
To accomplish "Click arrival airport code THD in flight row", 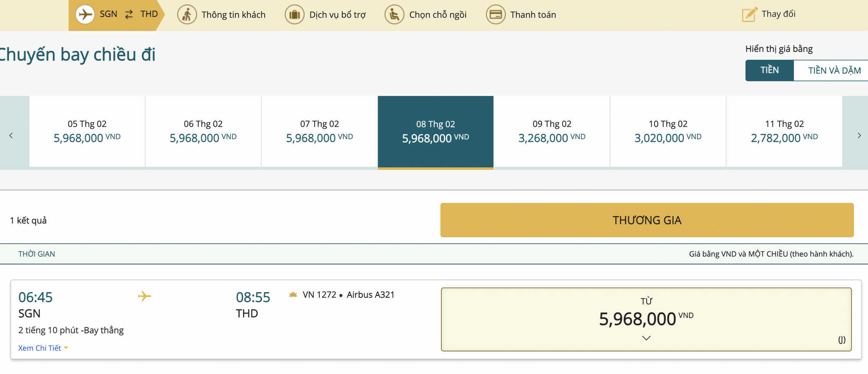I will pyautogui.click(x=247, y=313).
